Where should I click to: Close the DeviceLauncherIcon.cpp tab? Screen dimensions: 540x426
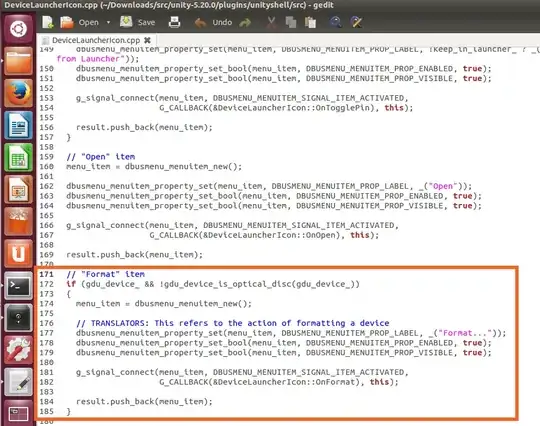(147, 40)
